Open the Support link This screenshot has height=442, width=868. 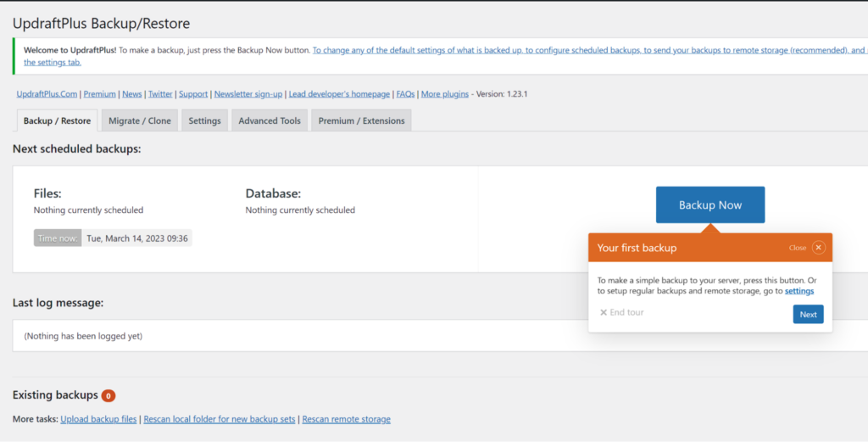coord(193,94)
